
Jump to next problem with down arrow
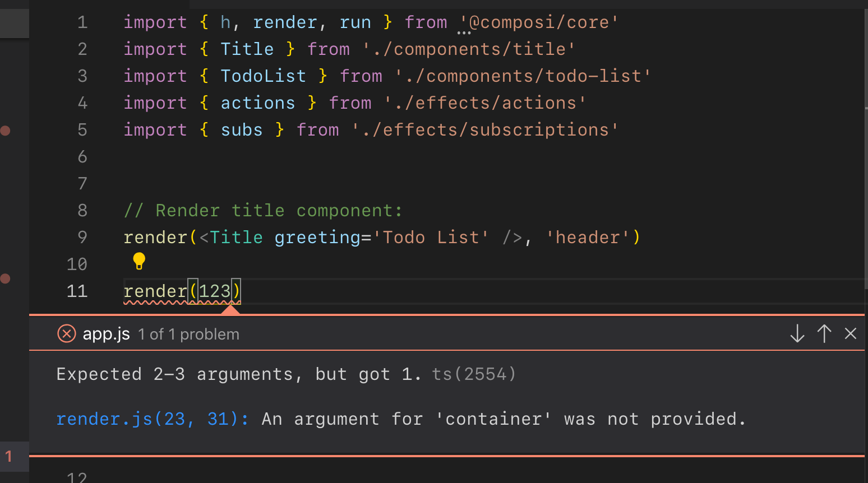click(x=796, y=333)
